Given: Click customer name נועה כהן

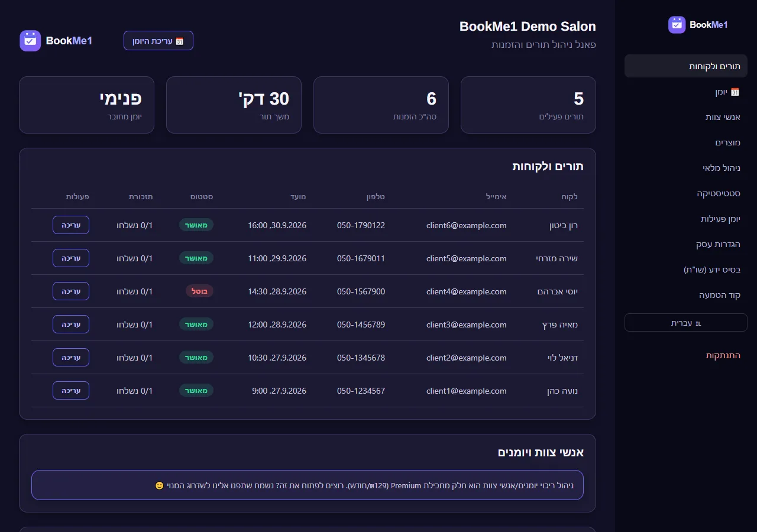Looking at the screenshot, I should (562, 391).
